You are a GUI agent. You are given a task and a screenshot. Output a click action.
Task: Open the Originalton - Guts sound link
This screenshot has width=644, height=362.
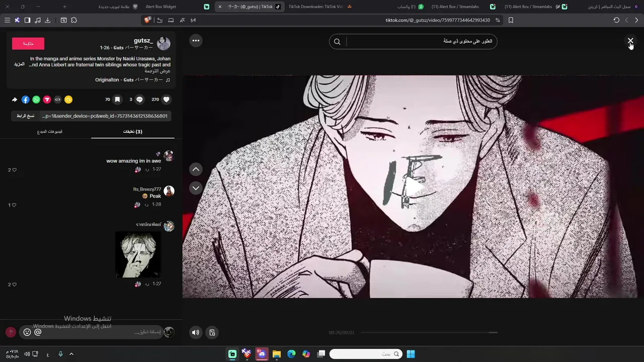coord(129,80)
